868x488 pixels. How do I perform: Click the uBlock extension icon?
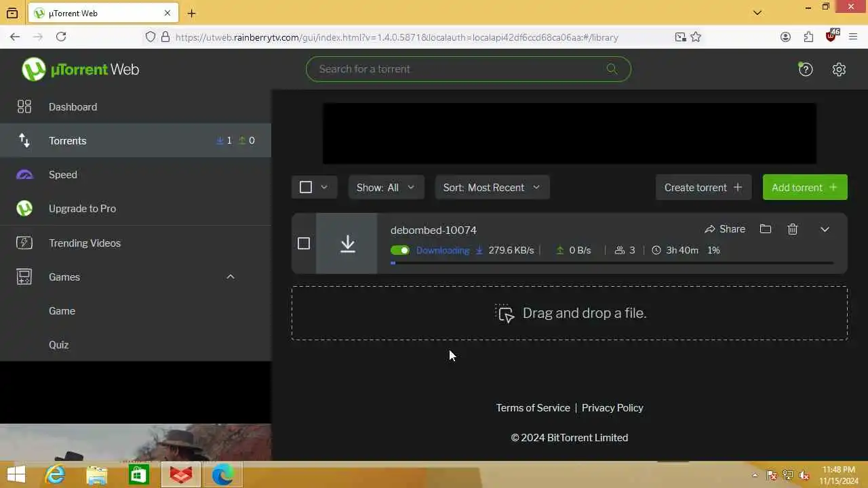click(x=831, y=36)
